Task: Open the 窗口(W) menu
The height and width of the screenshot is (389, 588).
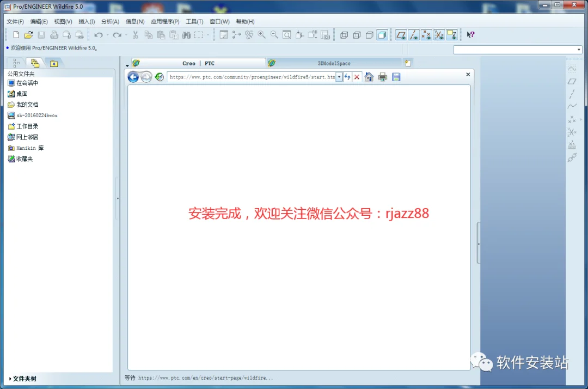Action: [x=219, y=21]
